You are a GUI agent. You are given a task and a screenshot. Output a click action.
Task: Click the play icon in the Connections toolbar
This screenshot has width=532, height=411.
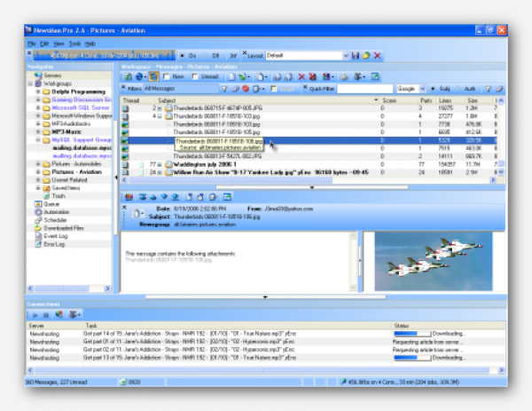pos(35,315)
